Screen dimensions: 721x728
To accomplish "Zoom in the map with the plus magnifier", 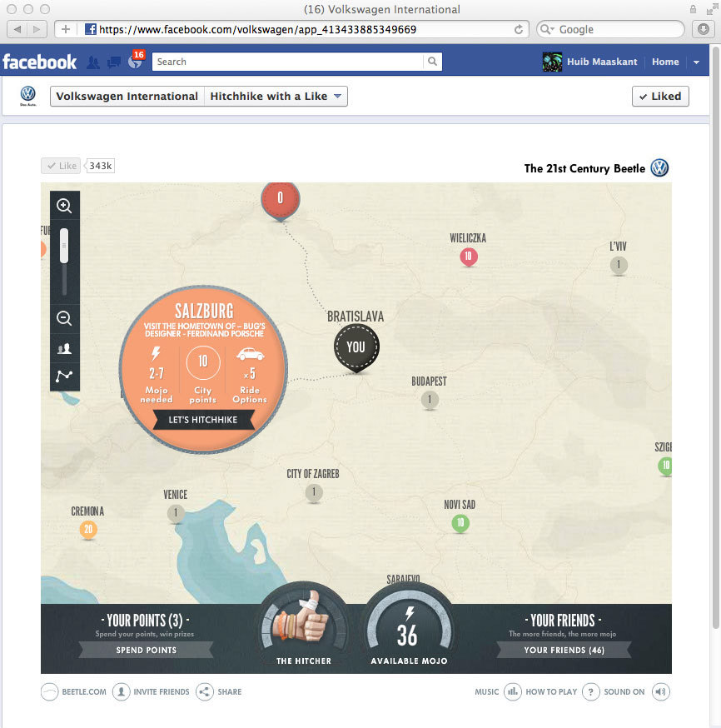I will (x=64, y=205).
